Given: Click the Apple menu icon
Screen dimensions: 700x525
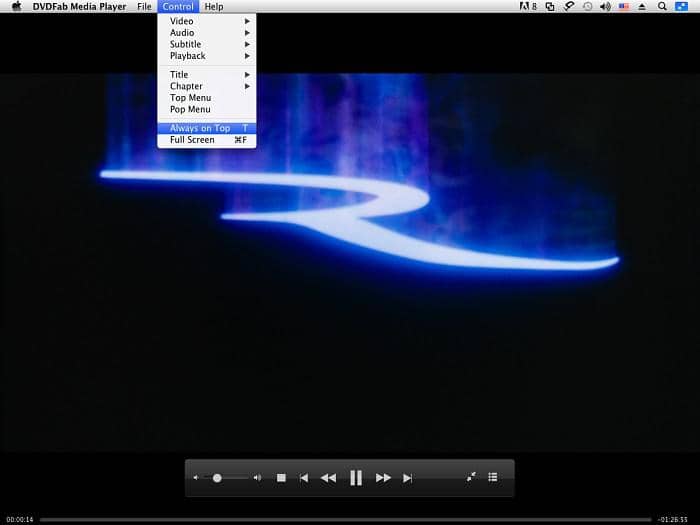Looking at the screenshot, I should coord(17,6).
